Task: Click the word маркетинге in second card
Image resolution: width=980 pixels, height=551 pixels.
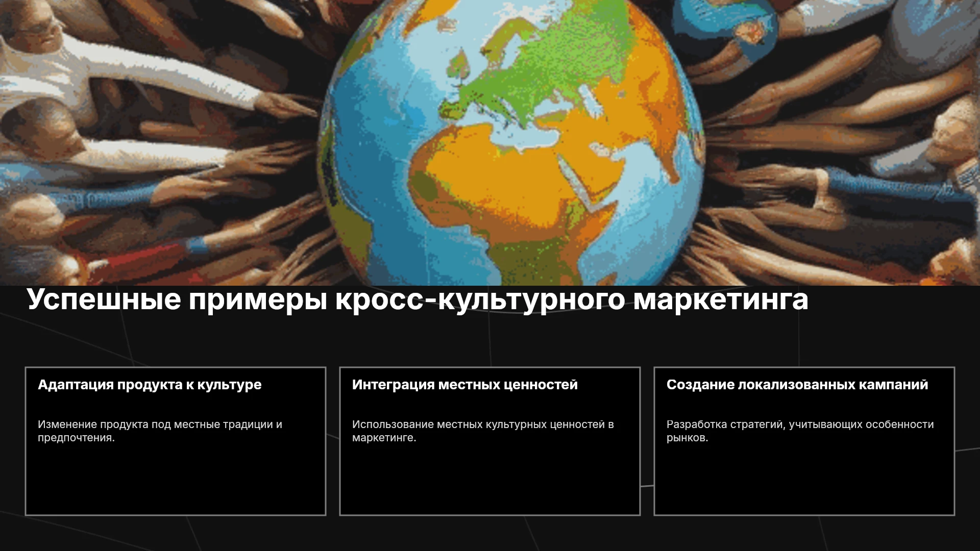Action: tap(383, 438)
